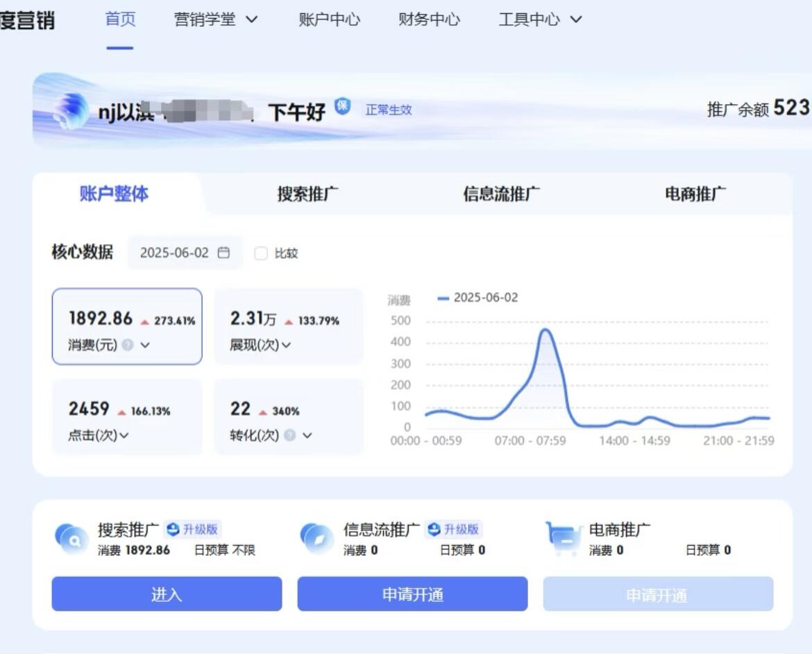
Task: Click 14:00 - 14:59 axis label
Action: point(634,441)
